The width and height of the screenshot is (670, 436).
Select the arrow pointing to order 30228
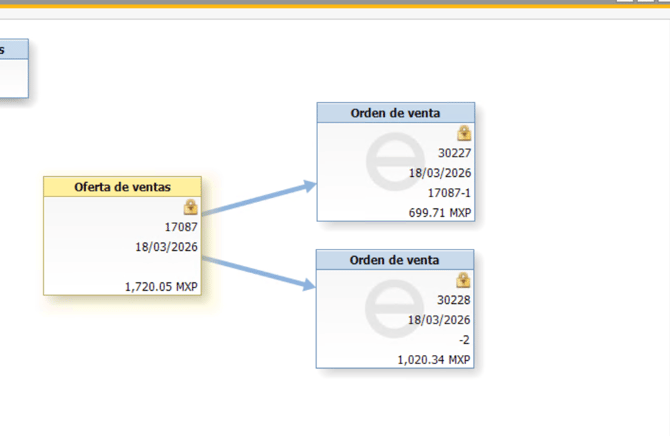tap(260, 272)
